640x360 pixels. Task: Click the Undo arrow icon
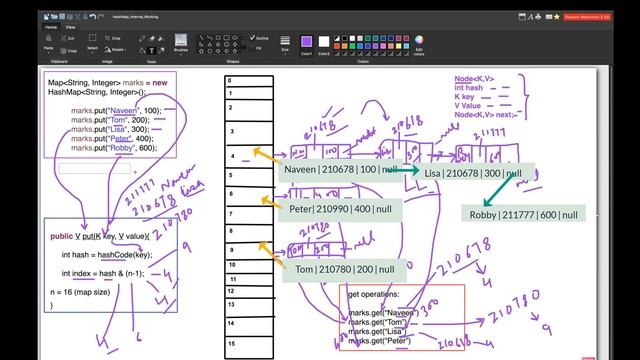pyautogui.click(x=93, y=17)
